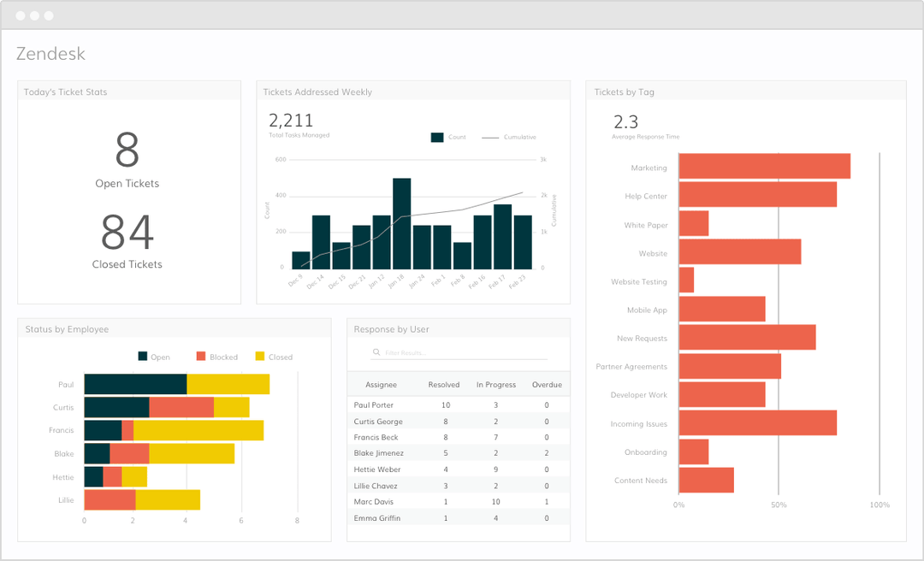Image resolution: width=924 pixels, height=561 pixels.
Task: Click Curtis's red Blocked segment
Action: pyautogui.click(x=181, y=407)
